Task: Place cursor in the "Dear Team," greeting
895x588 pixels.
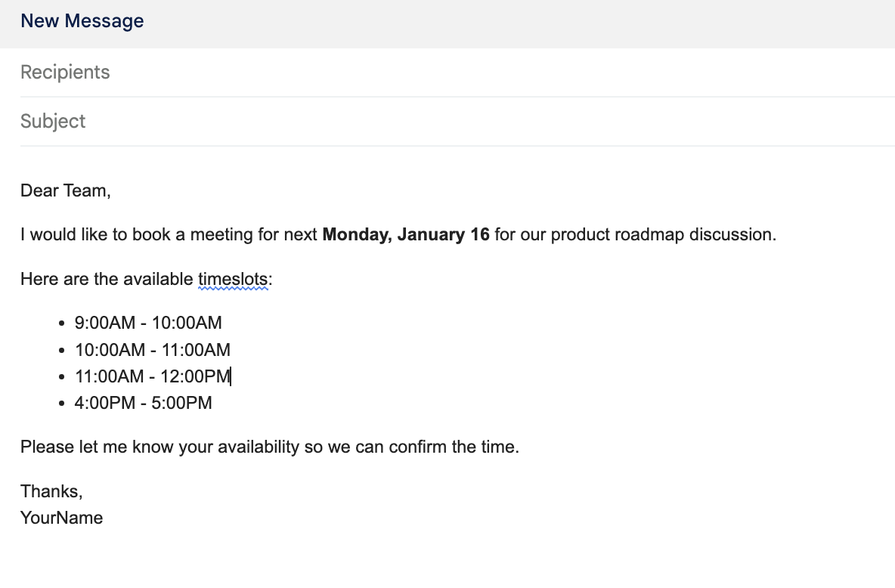Action: pyautogui.click(x=65, y=191)
